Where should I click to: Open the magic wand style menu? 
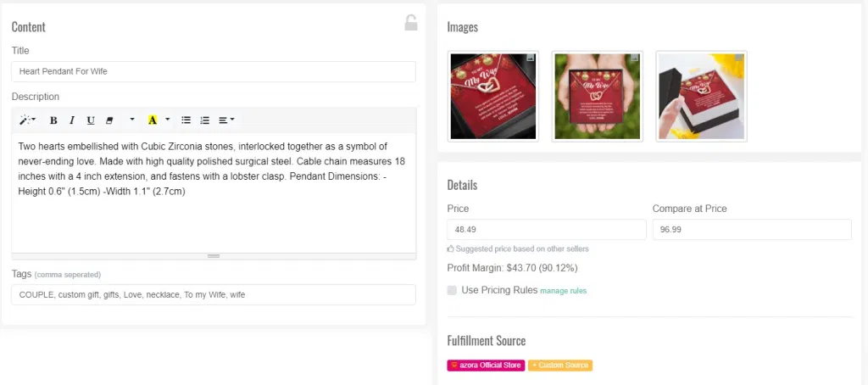coord(27,120)
